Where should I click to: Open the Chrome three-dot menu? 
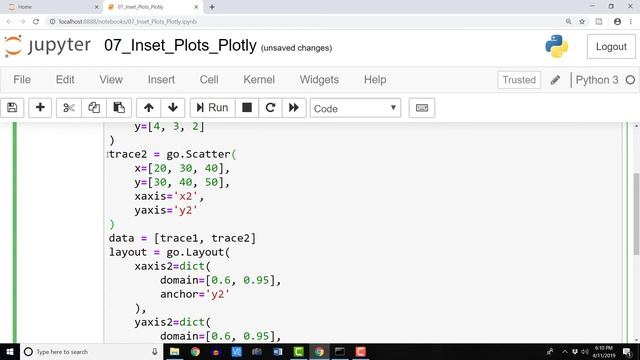coord(631,22)
